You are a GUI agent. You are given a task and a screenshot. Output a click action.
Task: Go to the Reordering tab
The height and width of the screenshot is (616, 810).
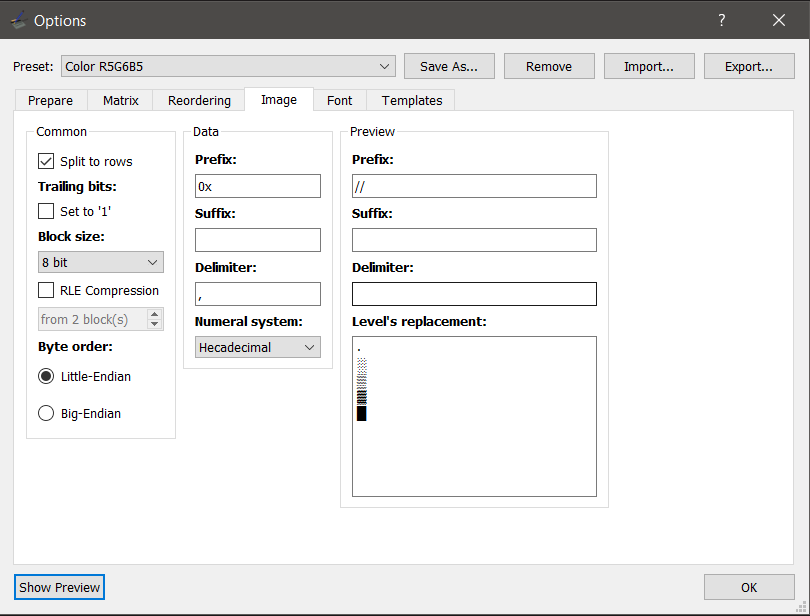(x=199, y=100)
